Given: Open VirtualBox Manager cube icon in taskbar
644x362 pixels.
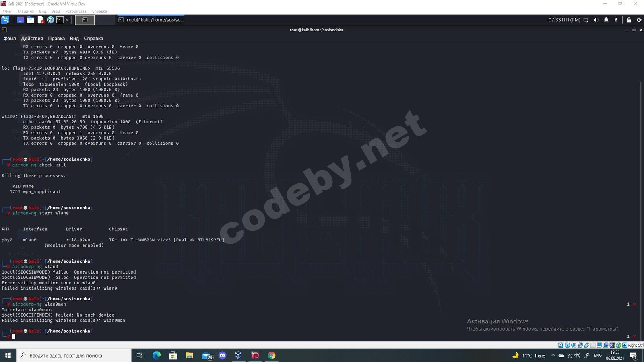Looking at the screenshot, I should tap(239, 356).
